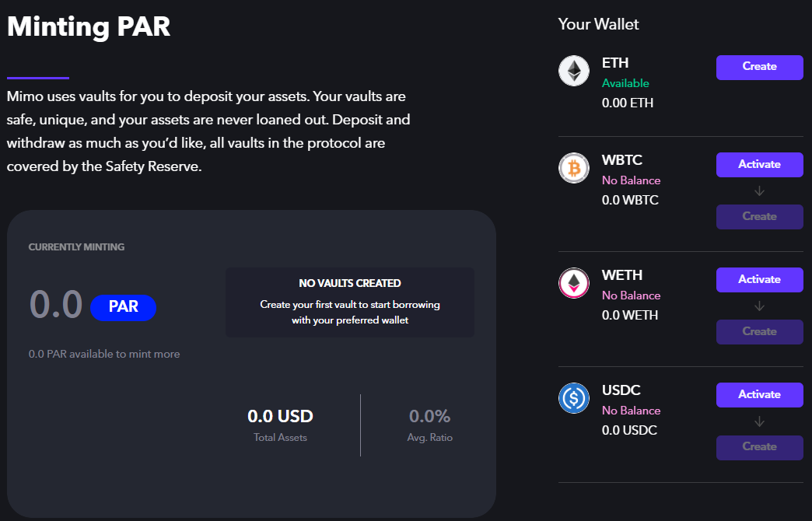Image resolution: width=812 pixels, height=521 pixels.
Task: Click the ETH coin icon
Action: [574, 71]
